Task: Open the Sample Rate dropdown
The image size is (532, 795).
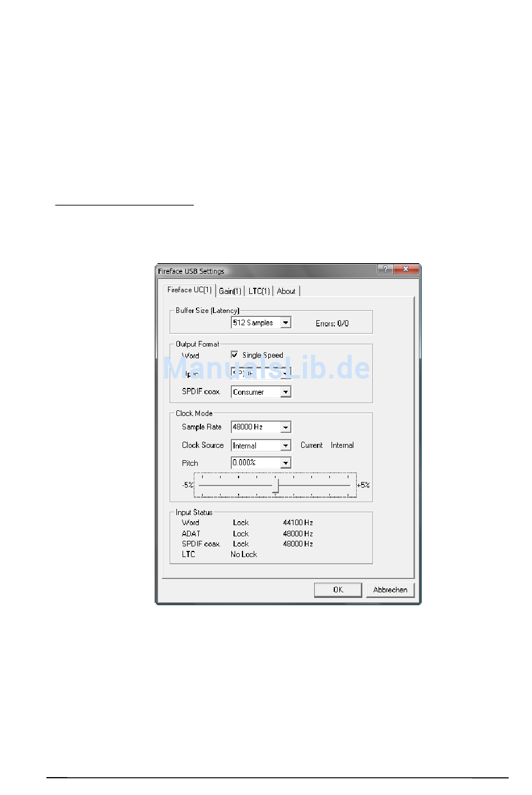Action: tap(286, 428)
